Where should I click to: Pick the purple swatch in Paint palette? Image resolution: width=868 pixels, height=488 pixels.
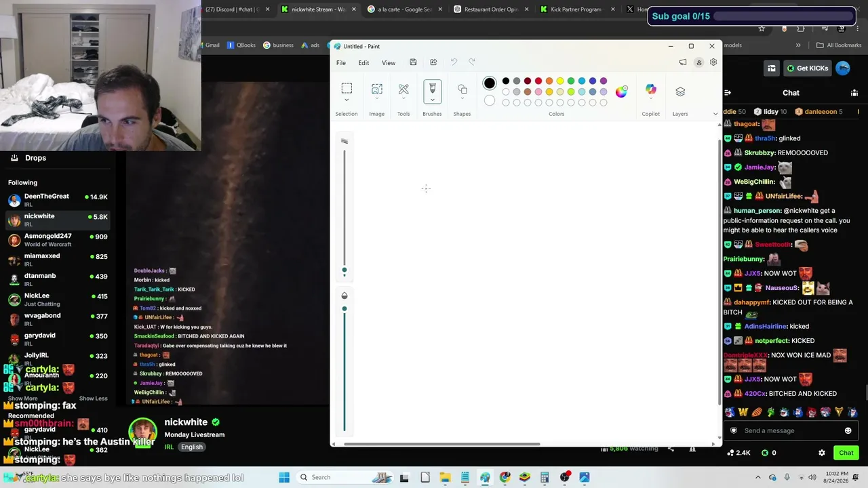tap(604, 81)
